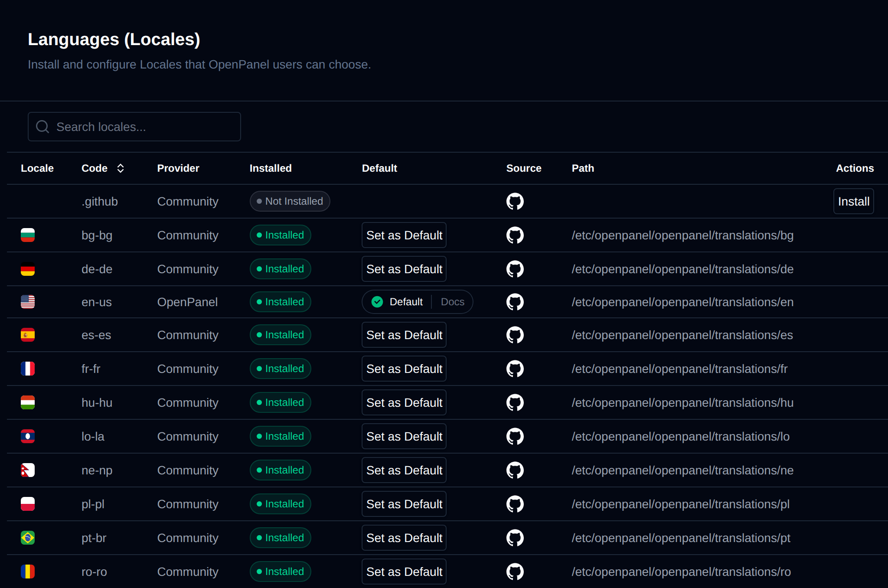Image resolution: width=888 pixels, height=588 pixels.
Task: Set bg-bg as default locale
Action: [404, 235]
